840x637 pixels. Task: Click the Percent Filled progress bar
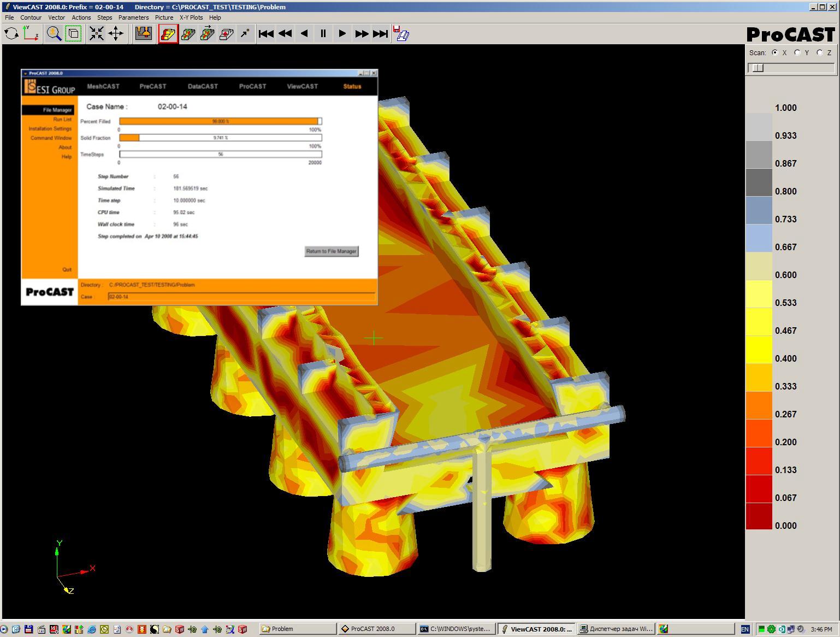click(221, 121)
